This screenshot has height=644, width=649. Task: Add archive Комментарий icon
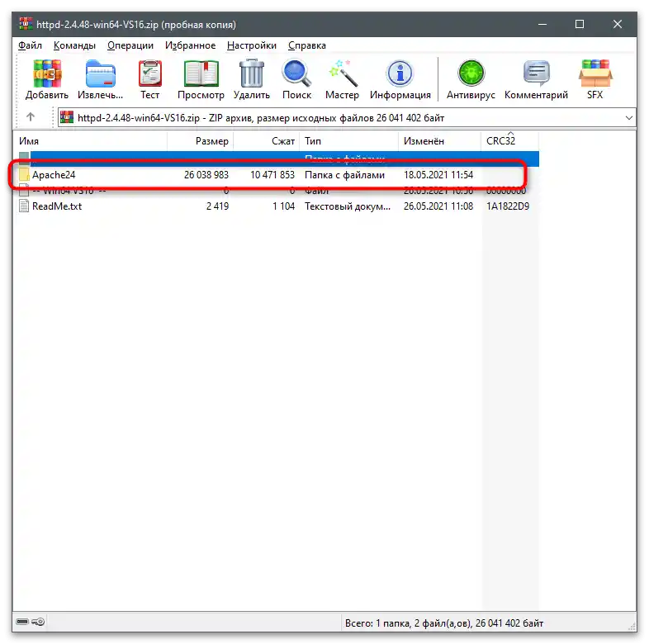click(537, 73)
